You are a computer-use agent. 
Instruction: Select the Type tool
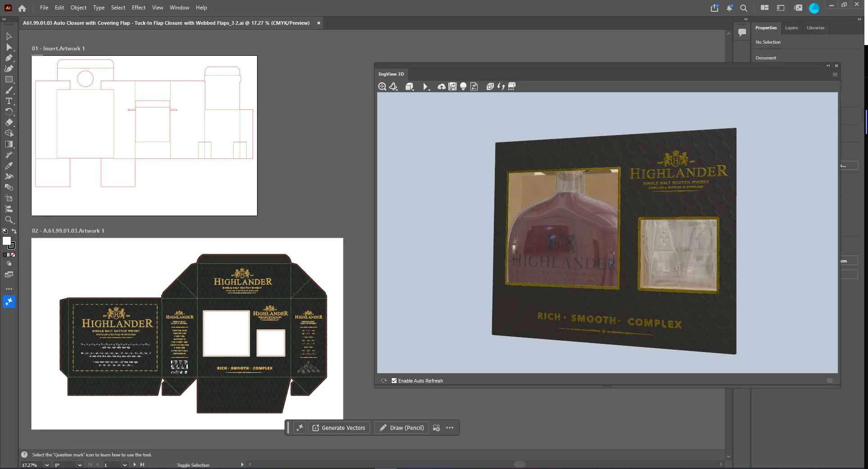click(x=9, y=101)
